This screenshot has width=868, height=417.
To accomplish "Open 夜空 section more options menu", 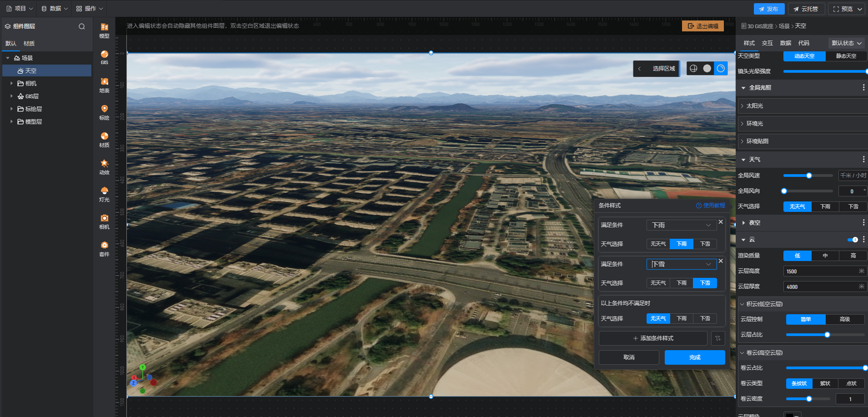I will coord(863,222).
